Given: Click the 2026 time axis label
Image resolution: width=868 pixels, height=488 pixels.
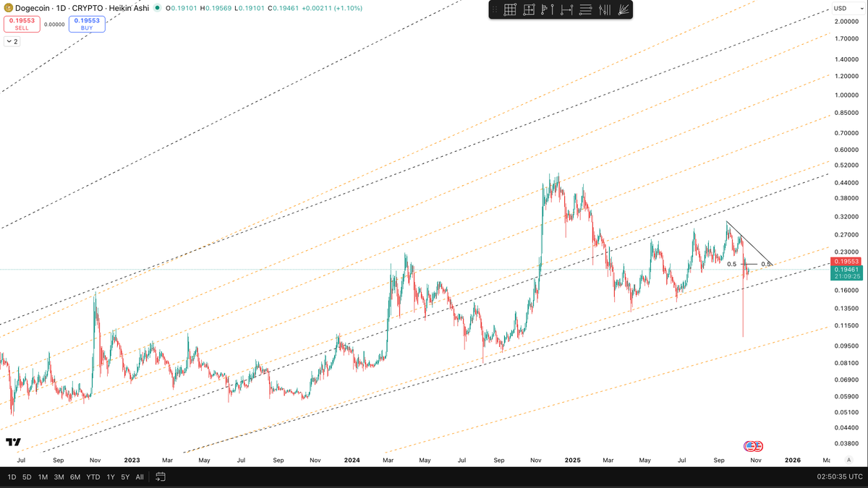Looking at the screenshot, I should (x=793, y=460).
